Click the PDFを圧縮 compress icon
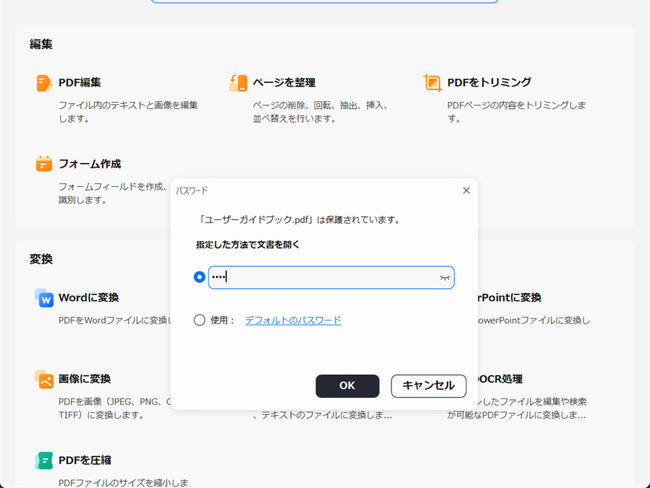Screen dimensions: 650x488 coord(44,460)
